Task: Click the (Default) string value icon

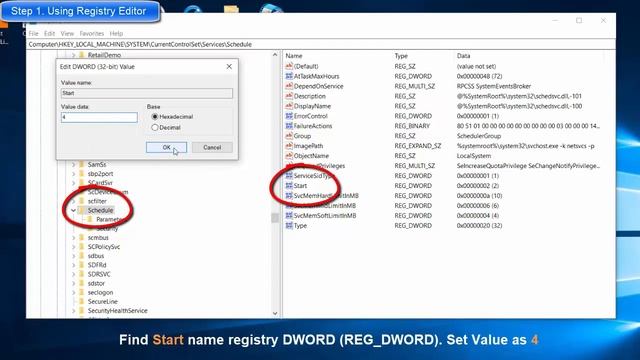Action: click(289, 66)
